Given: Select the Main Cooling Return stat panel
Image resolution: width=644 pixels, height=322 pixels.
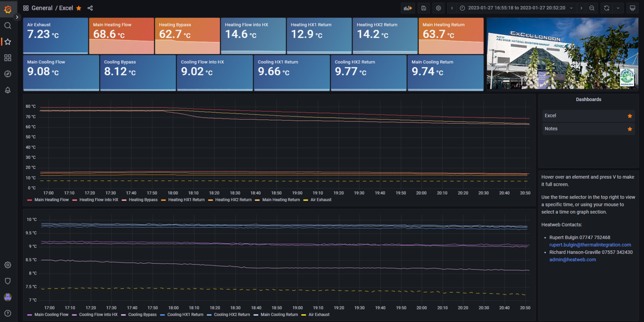Looking at the screenshot, I should click(446, 73).
